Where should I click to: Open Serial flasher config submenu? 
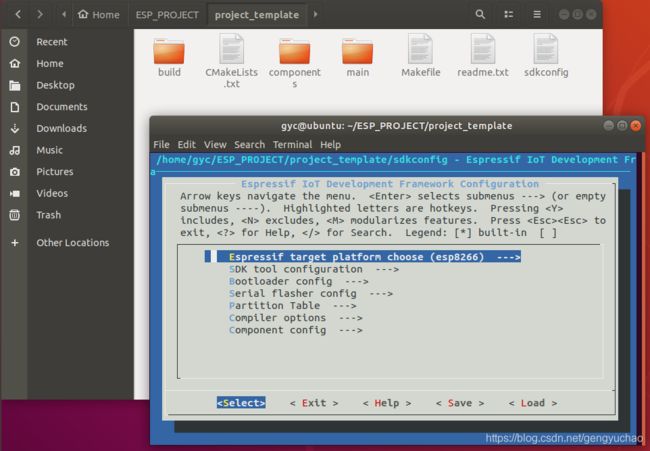(311, 293)
